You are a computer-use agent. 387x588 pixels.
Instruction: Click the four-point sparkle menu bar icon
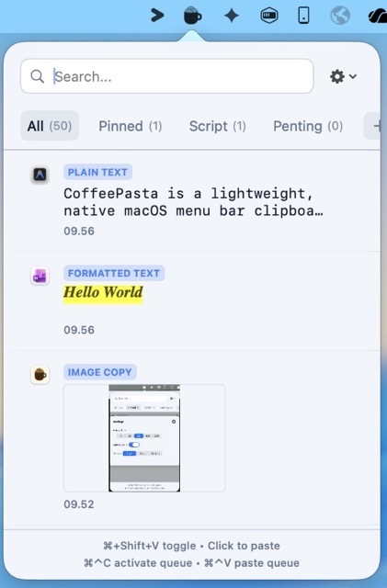coord(232,16)
